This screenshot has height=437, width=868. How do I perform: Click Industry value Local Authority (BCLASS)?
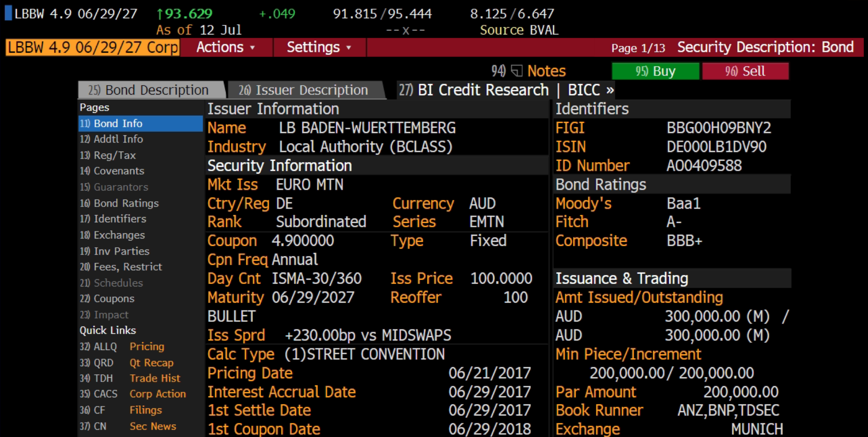[x=366, y=147]
